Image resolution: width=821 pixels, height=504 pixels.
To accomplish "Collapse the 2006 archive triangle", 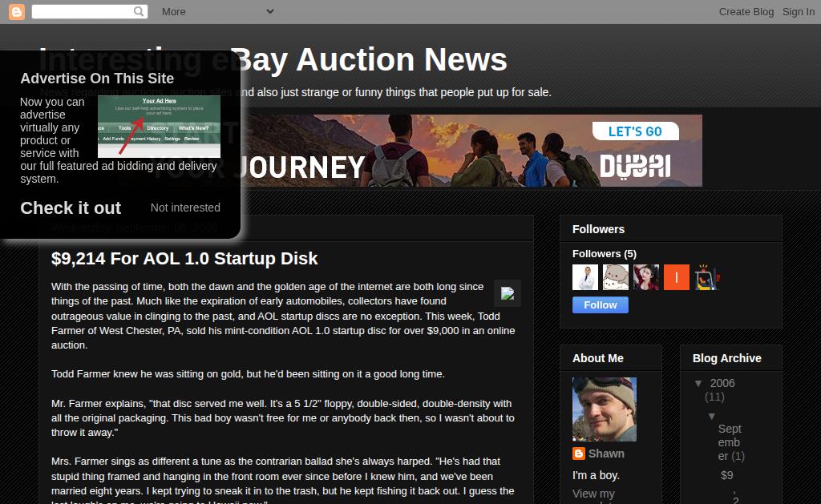I will pyautogui.click(x=698, y=384).
